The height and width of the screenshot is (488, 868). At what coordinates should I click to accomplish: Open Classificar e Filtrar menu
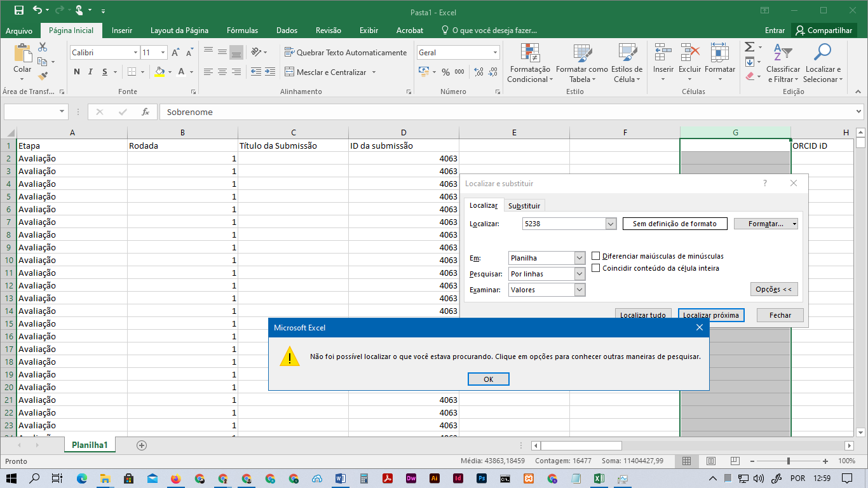pos(783,64)
